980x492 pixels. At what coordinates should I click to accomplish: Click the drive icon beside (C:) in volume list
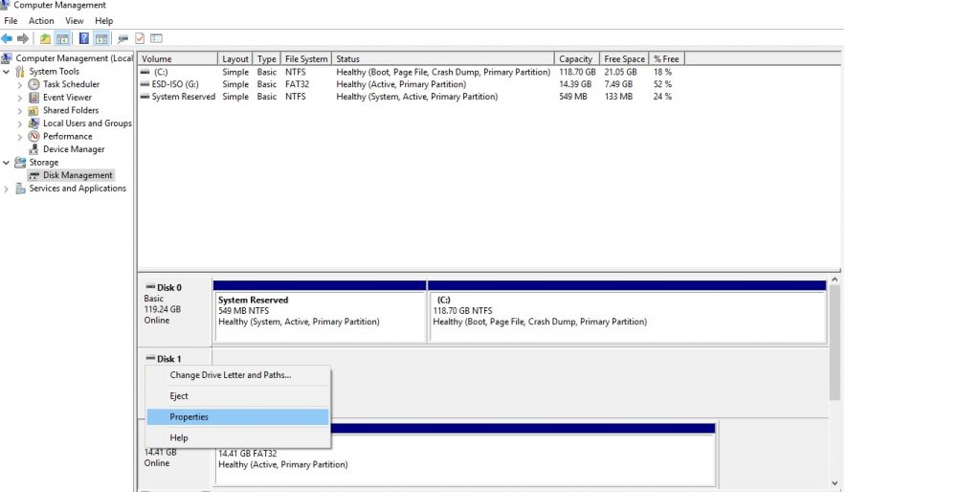pos(145,72)
